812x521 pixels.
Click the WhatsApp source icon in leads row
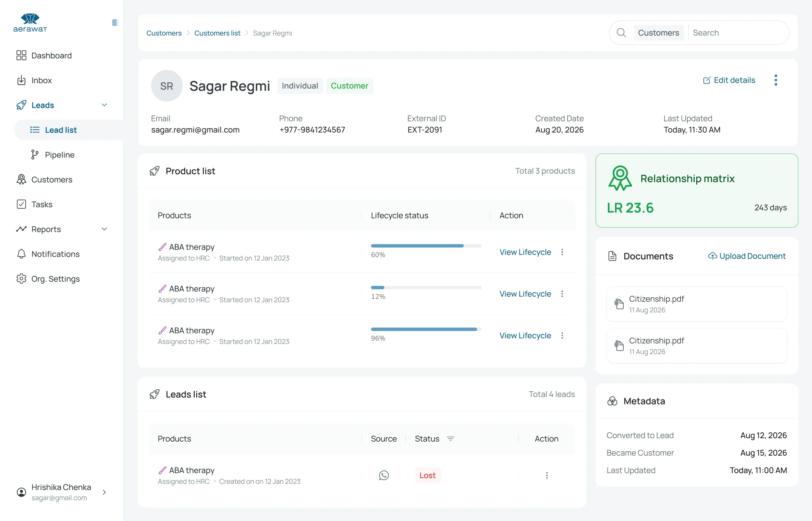[x=384, y=476]
